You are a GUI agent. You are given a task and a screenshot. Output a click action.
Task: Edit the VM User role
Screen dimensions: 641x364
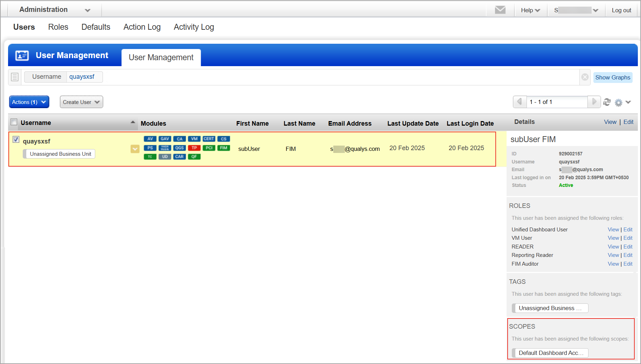(x=628, y=238)
